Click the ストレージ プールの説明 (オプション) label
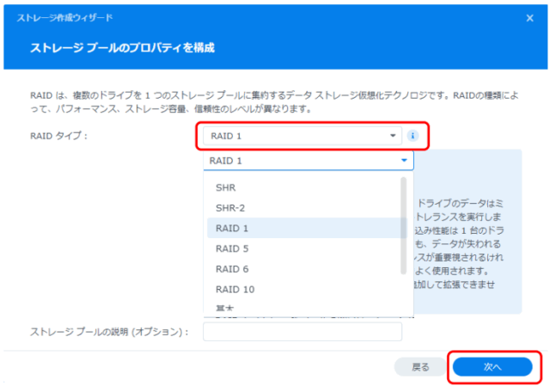 click(x=109, y=332)
